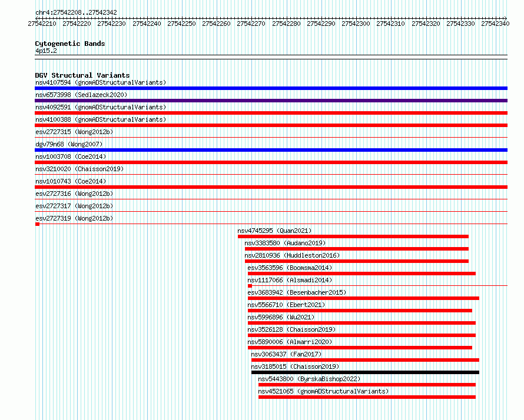Select nsv5443800 (ByrskaBishop2022) label
Viewport: 524px width, 420px height.
[x=310, y=379]
